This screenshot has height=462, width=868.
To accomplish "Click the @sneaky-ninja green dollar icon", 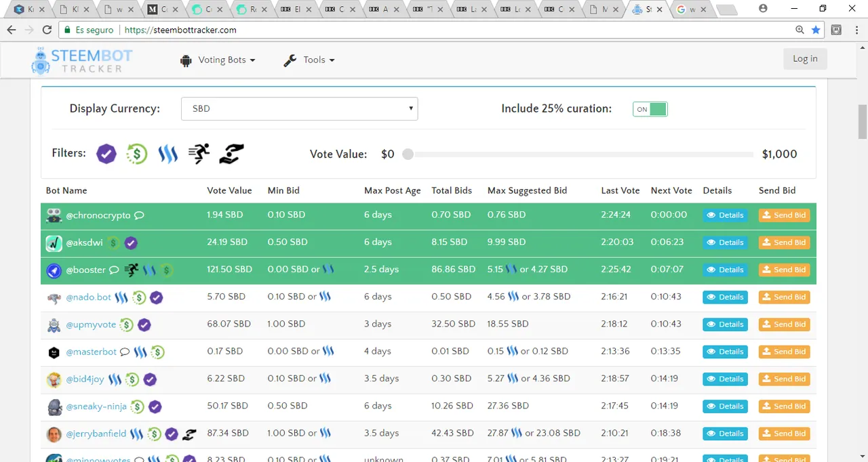I will point(138,406).
